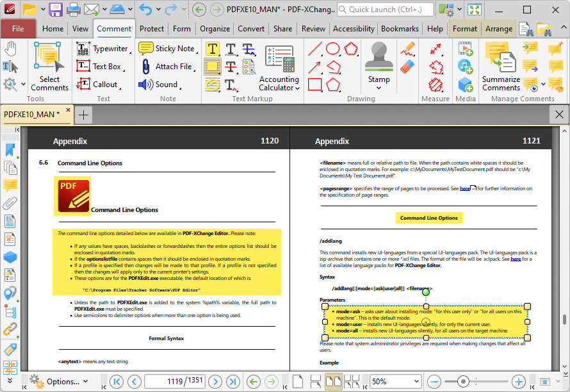Open the File menu
This screenshot has height=392, width=570.
click(x=18, y=29)
